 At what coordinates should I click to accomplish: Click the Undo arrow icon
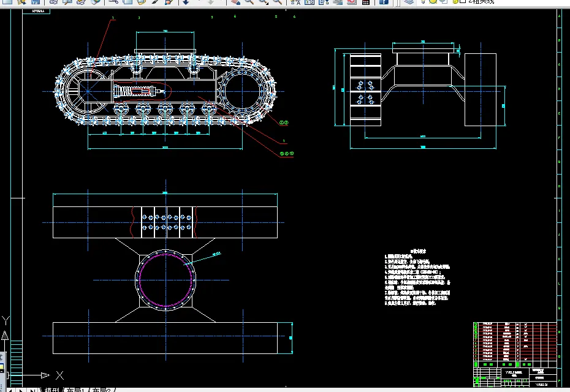coord(186,1)
